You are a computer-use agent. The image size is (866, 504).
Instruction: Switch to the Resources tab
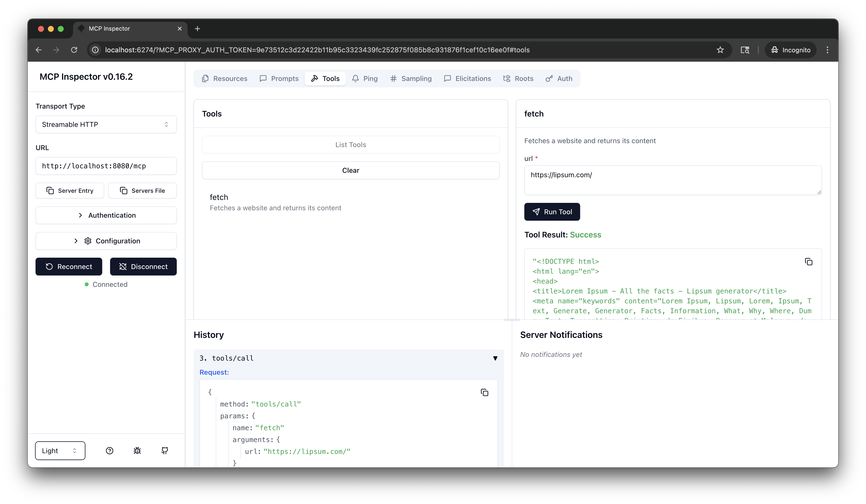tap(224, 79)
